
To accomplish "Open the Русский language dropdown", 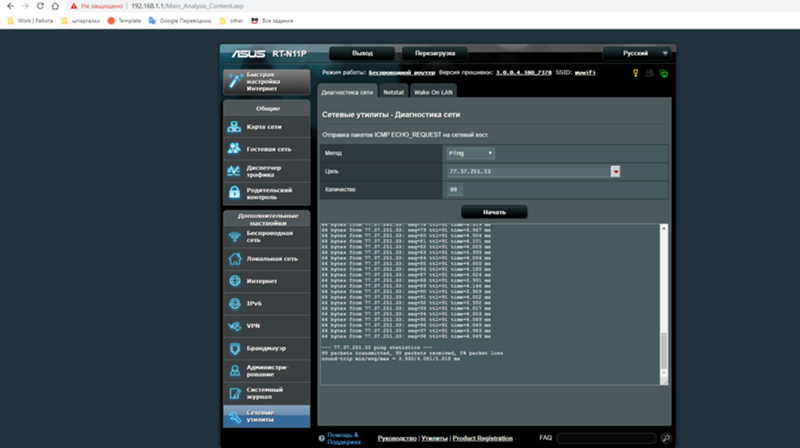I will click(636, 53).
